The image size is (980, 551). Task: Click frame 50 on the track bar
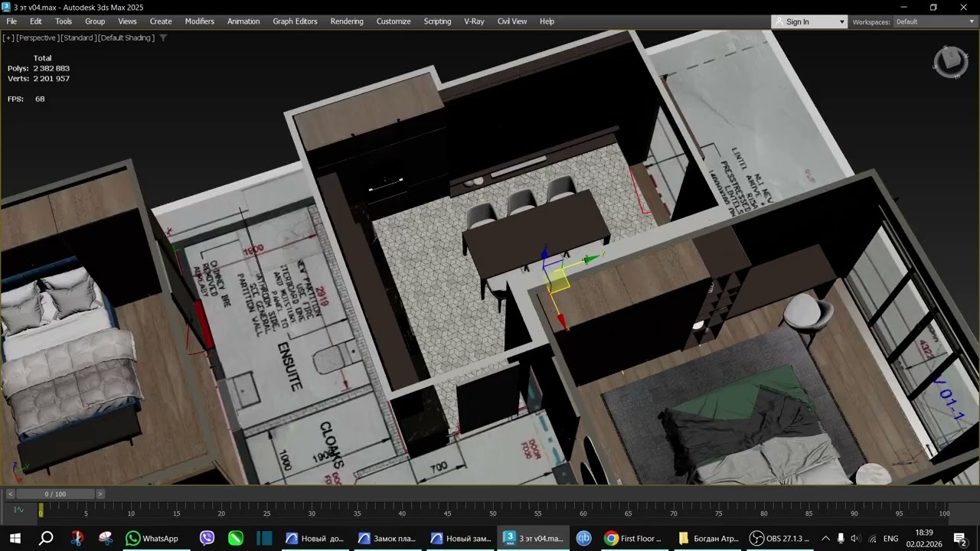(492, 513)
